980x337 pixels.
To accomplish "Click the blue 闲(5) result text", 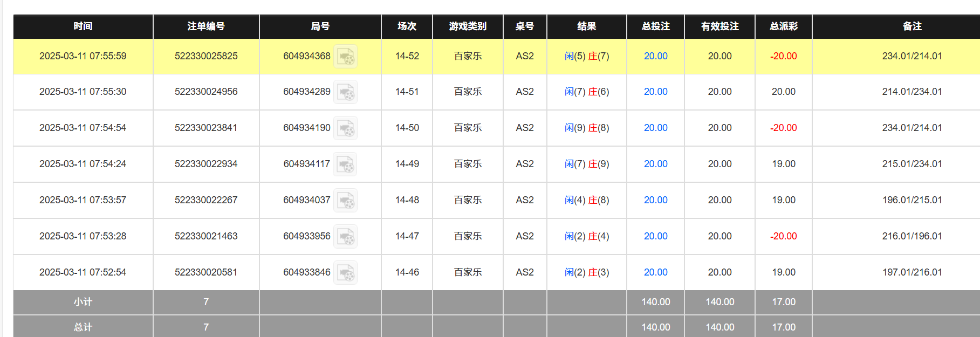I will pos(568,56).
